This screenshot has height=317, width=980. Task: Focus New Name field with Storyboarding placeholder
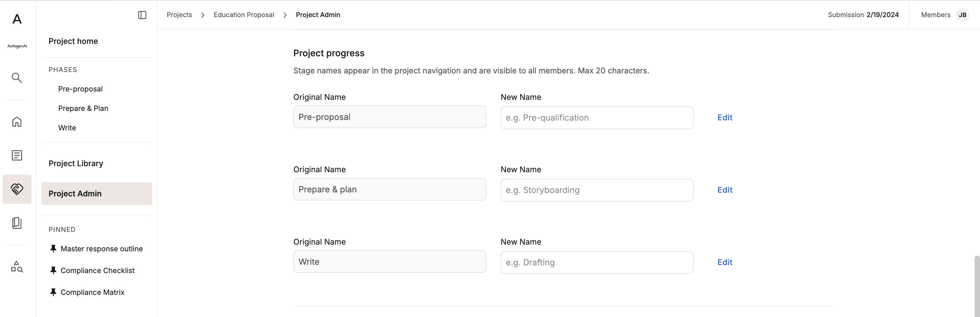pyautogui.click(x=596, y=190)
